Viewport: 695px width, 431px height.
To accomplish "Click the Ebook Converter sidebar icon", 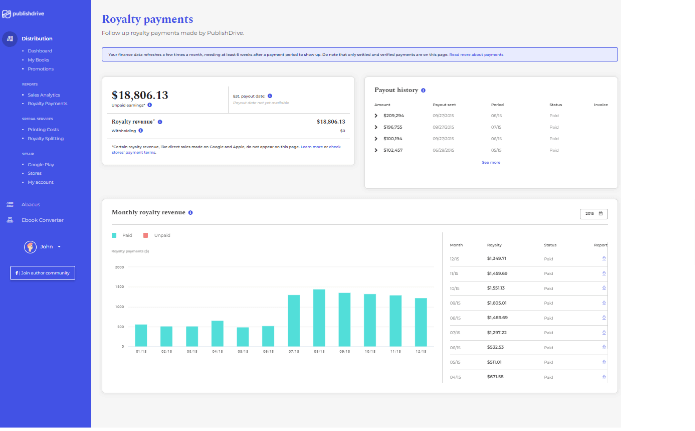I will [11, 219].
